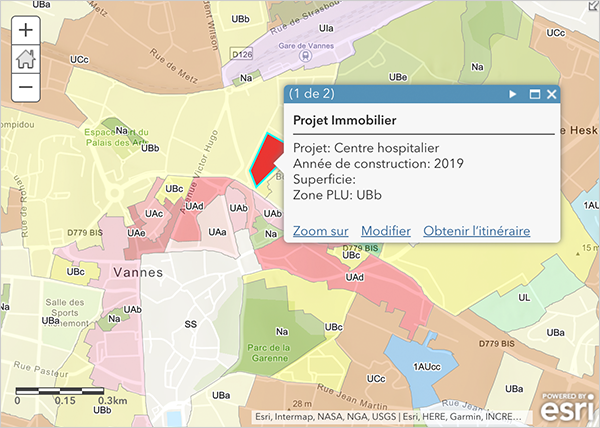Viewport: 600px width, 428px height.
Task: Open the Modifier link in popup
Action: point(386,231)
